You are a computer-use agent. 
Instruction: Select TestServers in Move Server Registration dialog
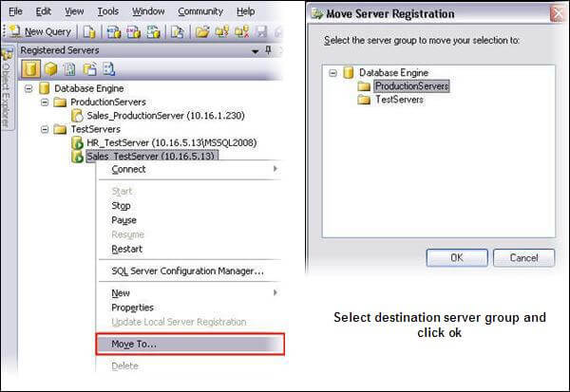(400, 99)
